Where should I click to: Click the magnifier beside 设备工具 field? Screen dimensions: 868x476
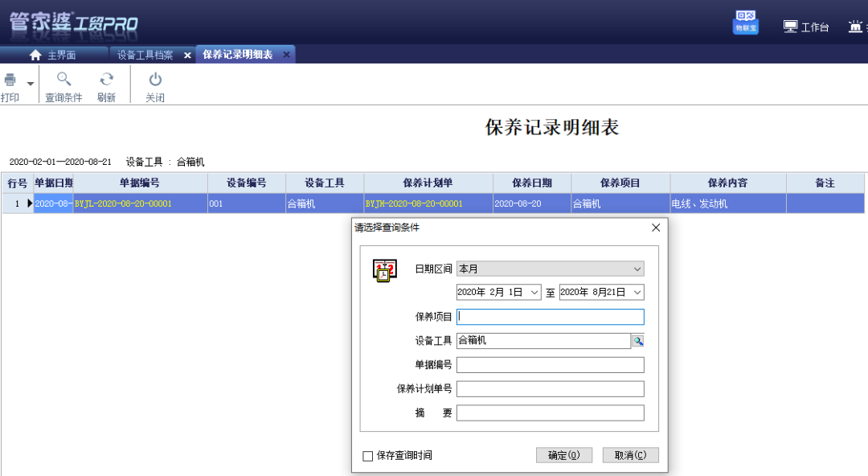point(638,340)
